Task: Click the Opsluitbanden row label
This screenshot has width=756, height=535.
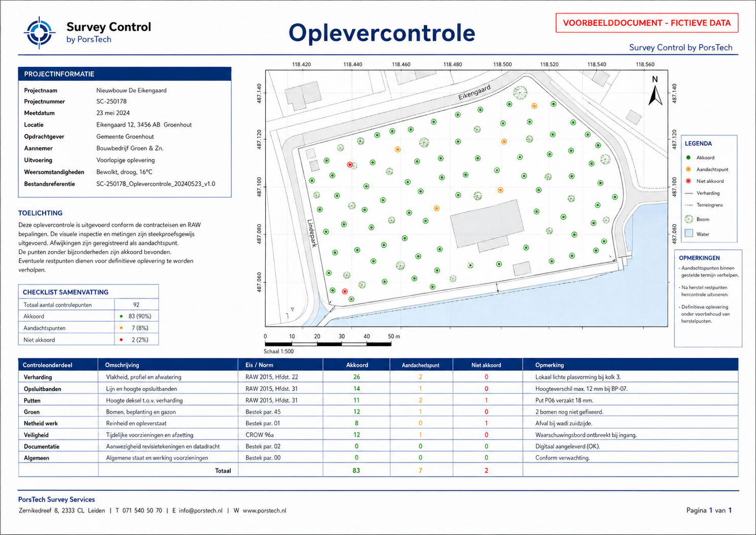Action: [x=43, y=389]
